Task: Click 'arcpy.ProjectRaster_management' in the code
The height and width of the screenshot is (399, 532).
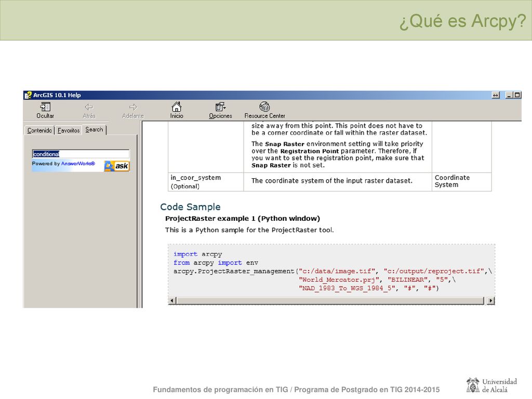Action: click(x=234, y=271)
